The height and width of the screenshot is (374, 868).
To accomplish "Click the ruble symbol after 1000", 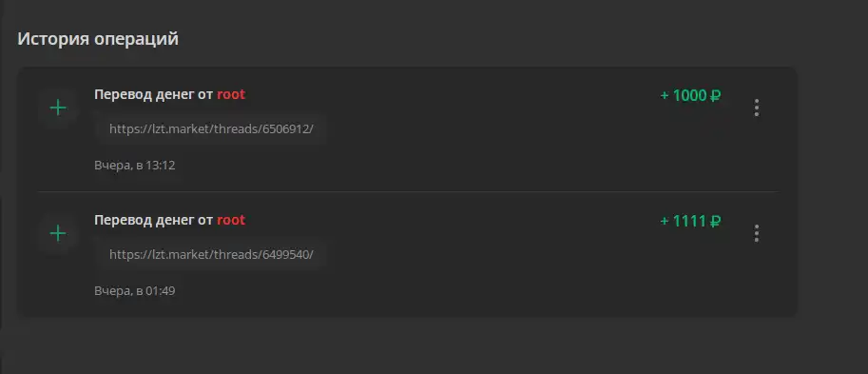I will [715, 95].
